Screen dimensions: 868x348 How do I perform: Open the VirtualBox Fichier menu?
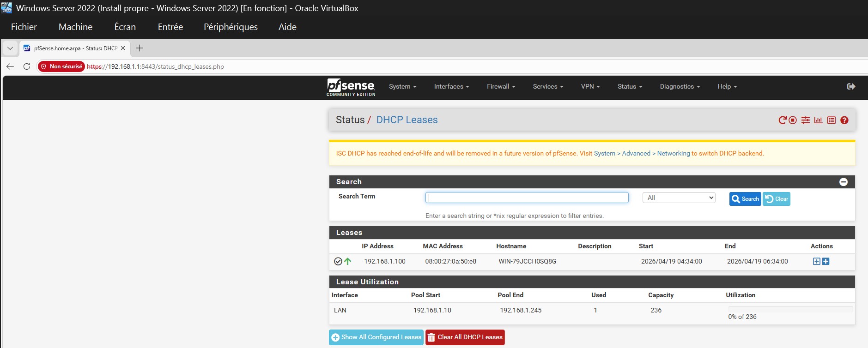click(24, 27)
